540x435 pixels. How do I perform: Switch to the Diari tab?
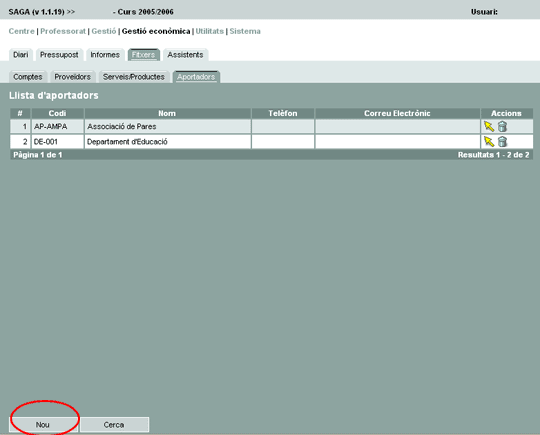click(21, 55)
